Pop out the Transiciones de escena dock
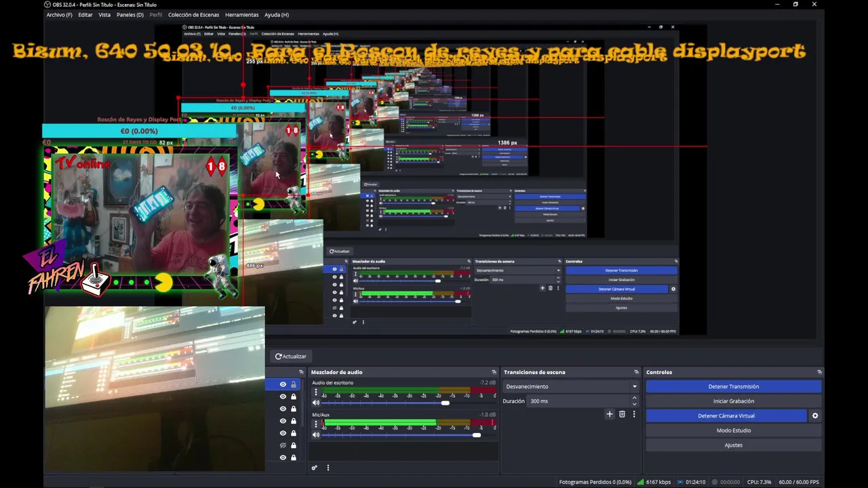Image resolution: width=868 pixels, height=488 pixels. pos(636,372)
